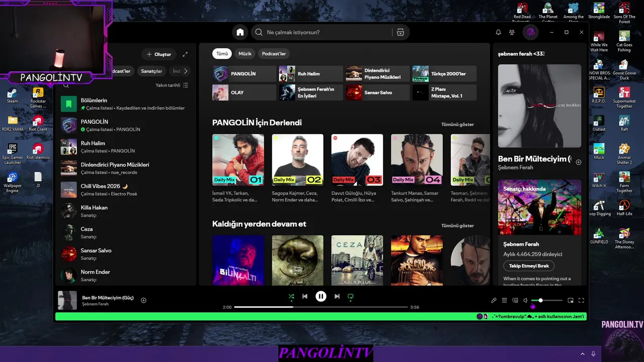Open the PANGOLİN playlist in the library list
The width and height of the screenshot is (644, 362).
[x=125, y=125]
